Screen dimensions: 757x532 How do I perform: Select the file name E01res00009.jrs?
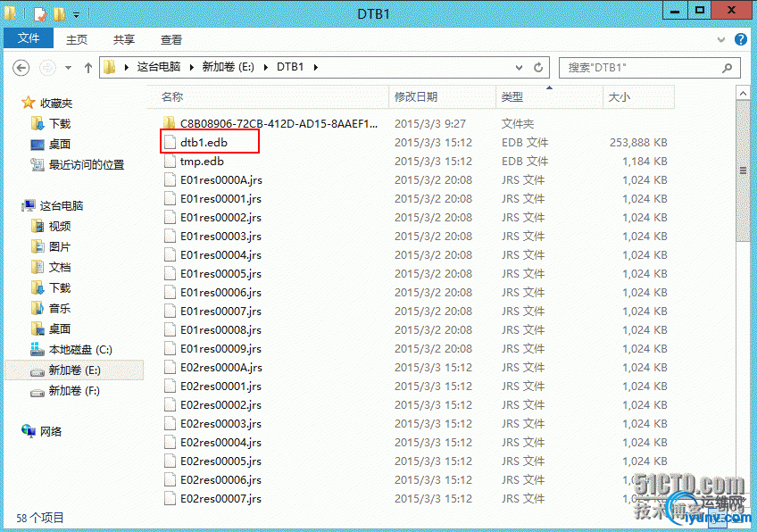pos(220,349)
